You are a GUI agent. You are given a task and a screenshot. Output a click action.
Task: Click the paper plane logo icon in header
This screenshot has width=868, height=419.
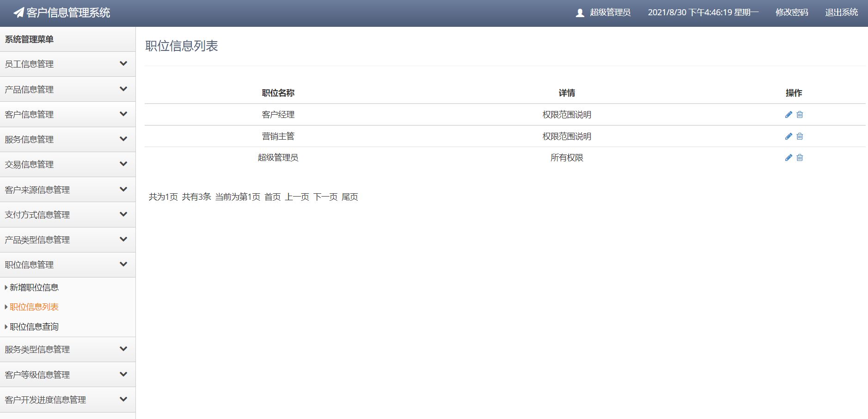18,12
